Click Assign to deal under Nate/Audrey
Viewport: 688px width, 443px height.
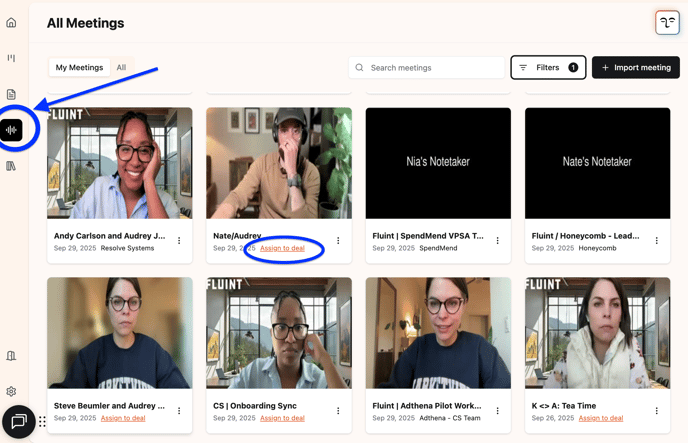[282, 248]
